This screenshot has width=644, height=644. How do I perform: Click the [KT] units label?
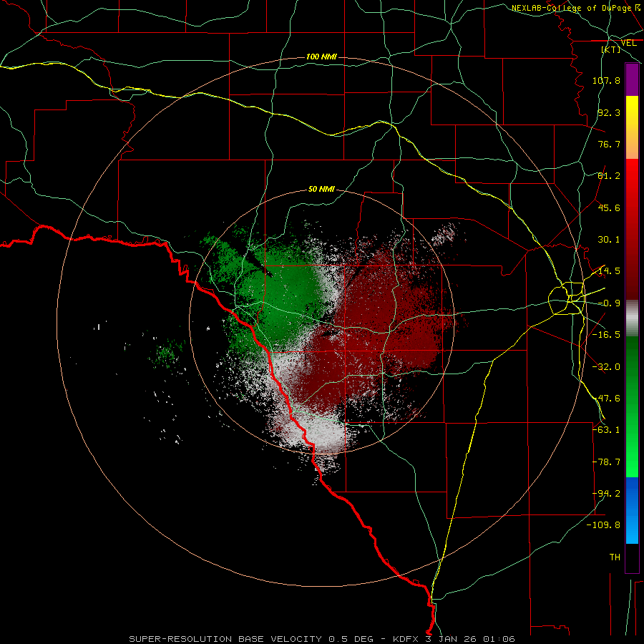(x=611, y=49)
